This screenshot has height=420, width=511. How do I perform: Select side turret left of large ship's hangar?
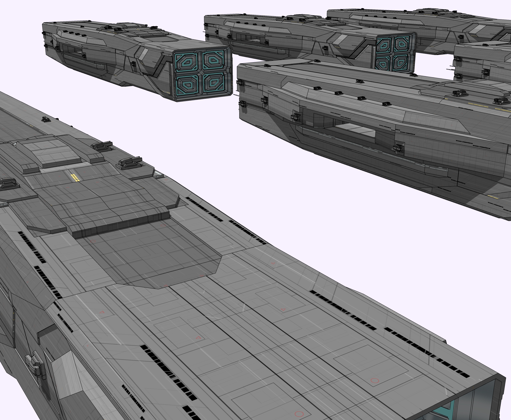(296, 117)
